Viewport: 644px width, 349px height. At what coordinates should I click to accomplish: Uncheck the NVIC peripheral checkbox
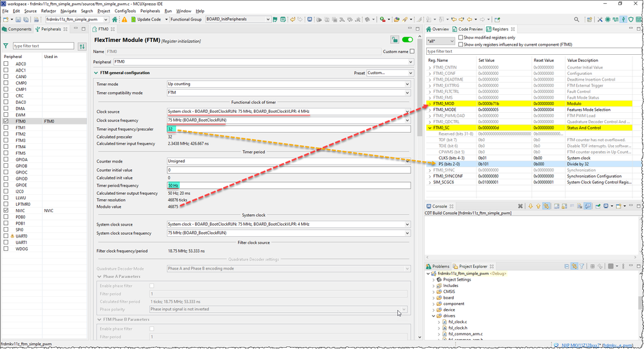[x=6, y=210]
